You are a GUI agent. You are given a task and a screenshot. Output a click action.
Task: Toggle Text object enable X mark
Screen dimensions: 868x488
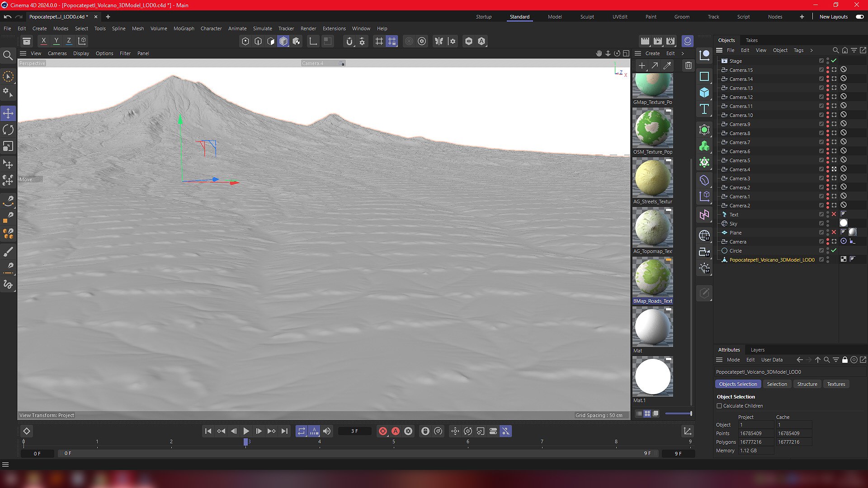tap(834, 214)
